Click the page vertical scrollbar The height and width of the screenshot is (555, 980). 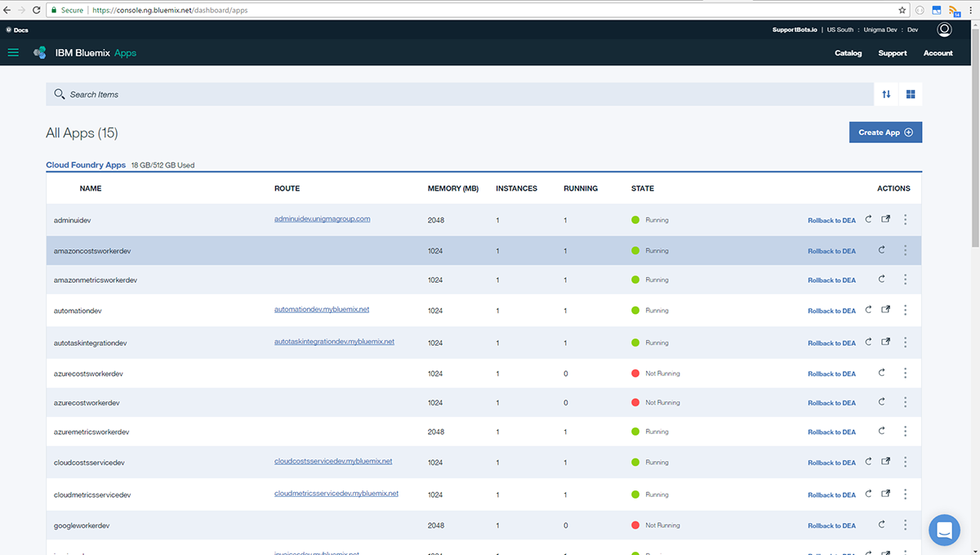(975, 139)
